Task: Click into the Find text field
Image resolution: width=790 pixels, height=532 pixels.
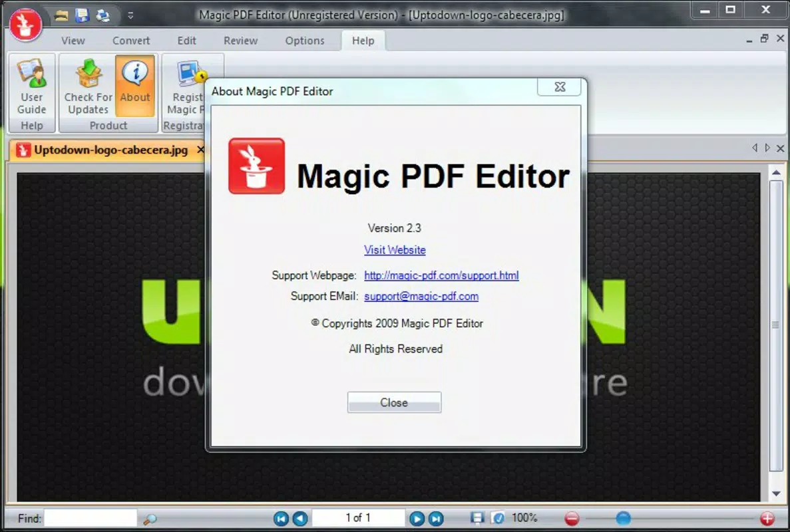Action: pyautogui.click(x=91, y=518)
